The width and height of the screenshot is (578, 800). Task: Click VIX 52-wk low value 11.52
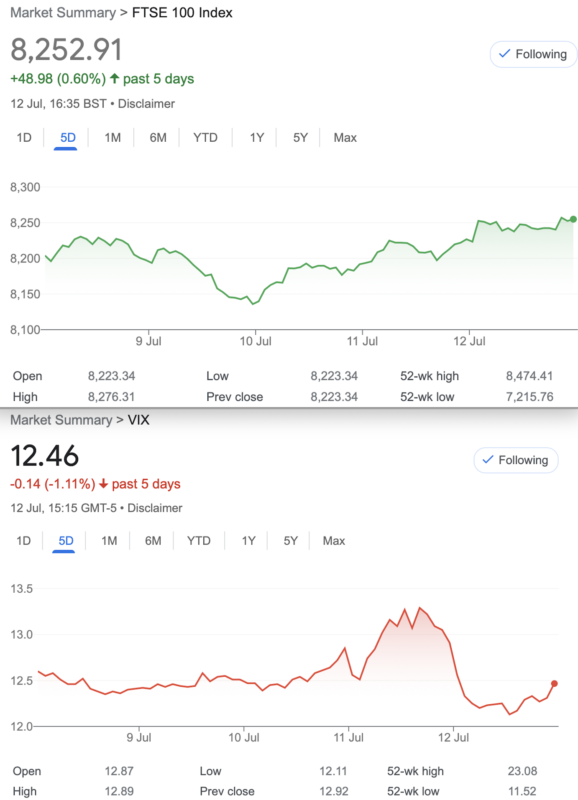click(x=522, y=792)
